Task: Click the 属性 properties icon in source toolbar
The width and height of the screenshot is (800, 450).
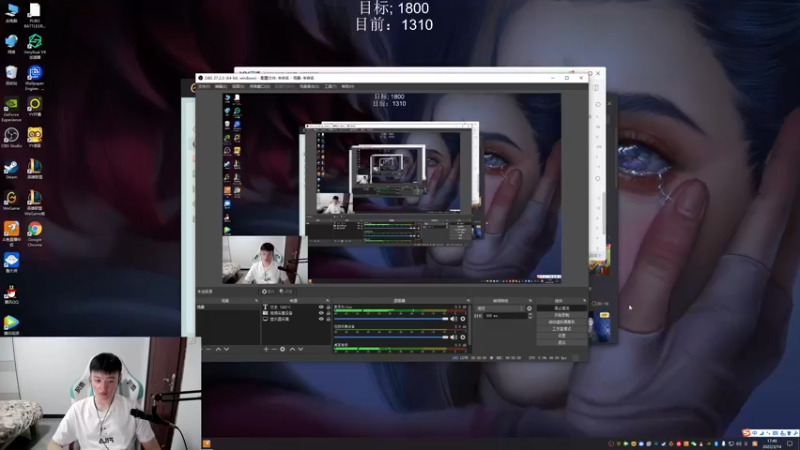Action: tap(268, 291)
